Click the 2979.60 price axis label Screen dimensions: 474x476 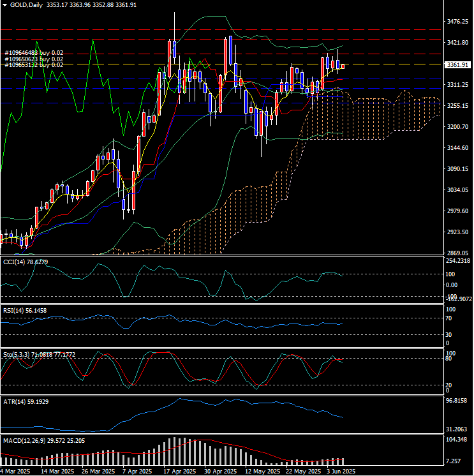[x=457, y=211]
